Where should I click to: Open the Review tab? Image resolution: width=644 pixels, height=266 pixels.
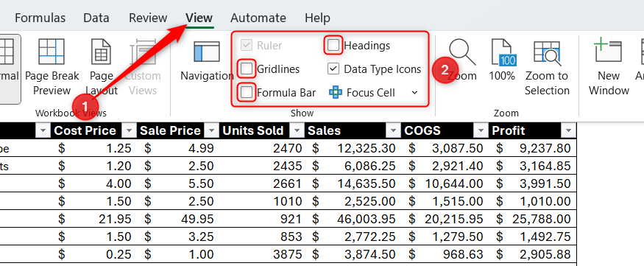pos(148,18)
